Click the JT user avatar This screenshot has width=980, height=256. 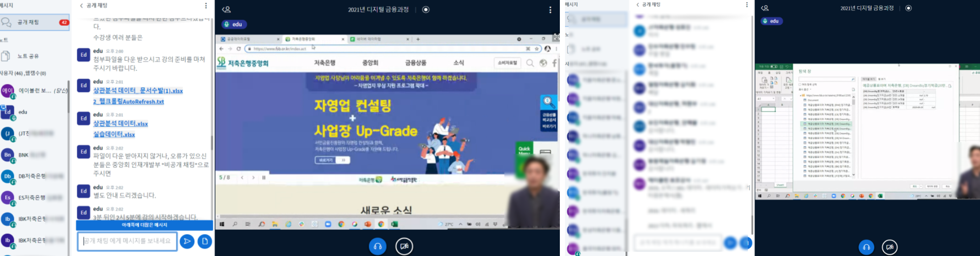point(8,133)
